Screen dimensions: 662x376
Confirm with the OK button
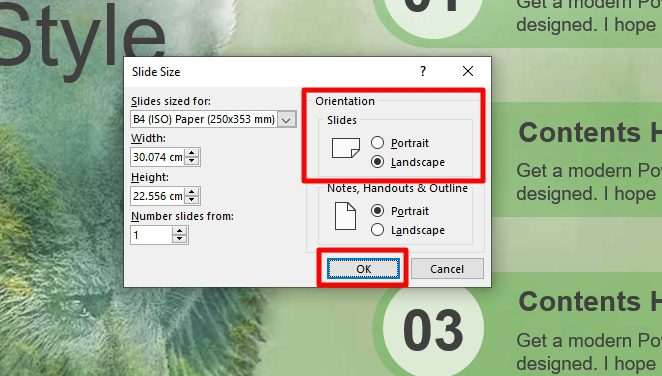point(363,269)
